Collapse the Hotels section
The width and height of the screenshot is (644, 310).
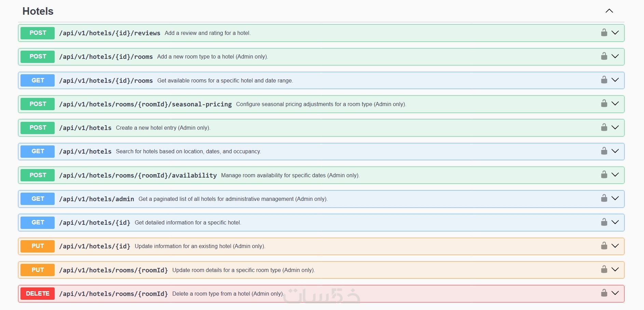[x=609, y=11]
